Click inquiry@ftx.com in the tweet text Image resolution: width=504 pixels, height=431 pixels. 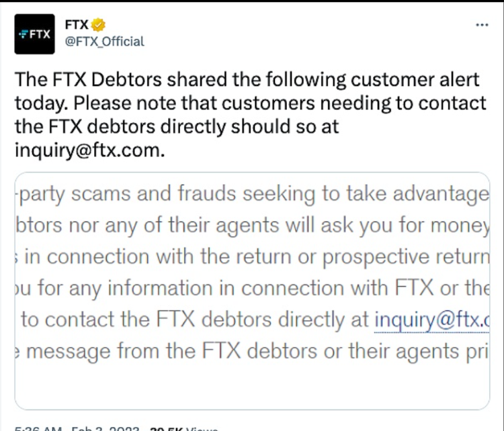[x=87, y=150]
